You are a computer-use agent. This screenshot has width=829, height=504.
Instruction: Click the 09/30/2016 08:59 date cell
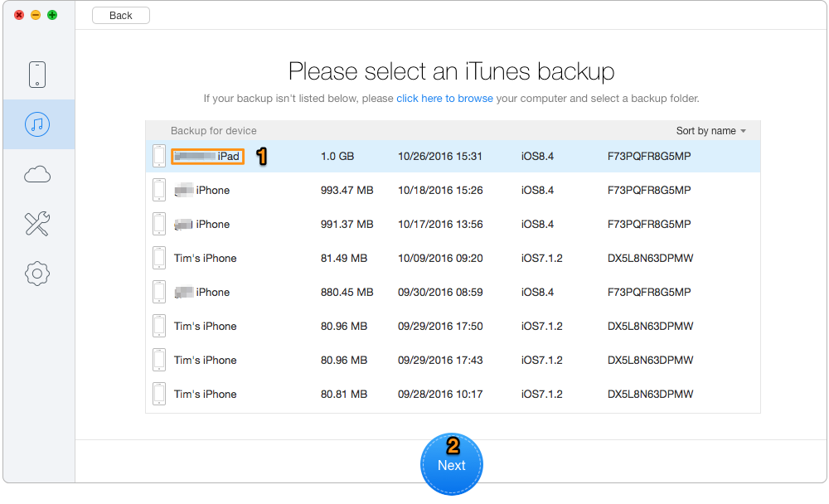(440, 292)
